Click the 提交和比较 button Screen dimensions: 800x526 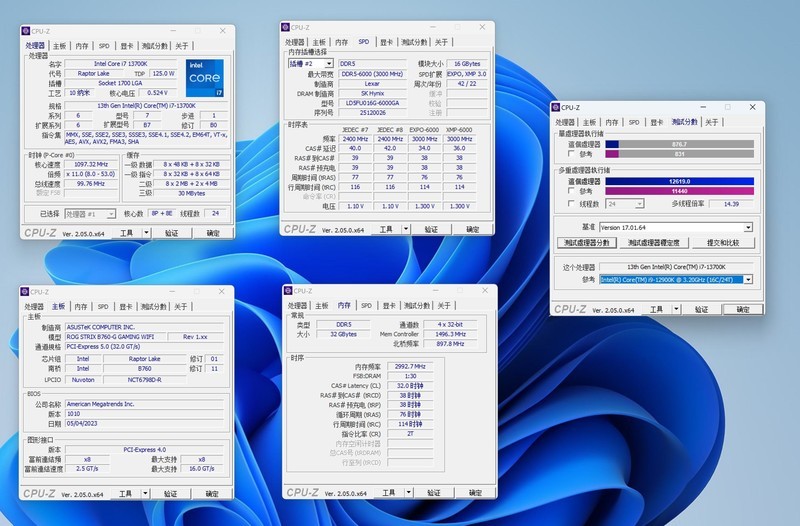(723, 243)
